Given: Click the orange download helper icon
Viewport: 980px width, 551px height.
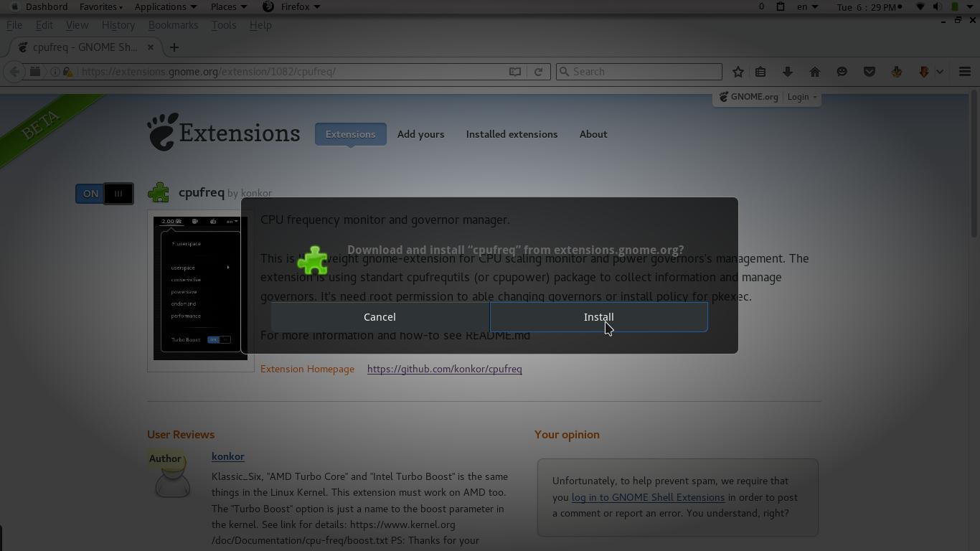Looking at the screenshot, I should (x=896, y=72).
